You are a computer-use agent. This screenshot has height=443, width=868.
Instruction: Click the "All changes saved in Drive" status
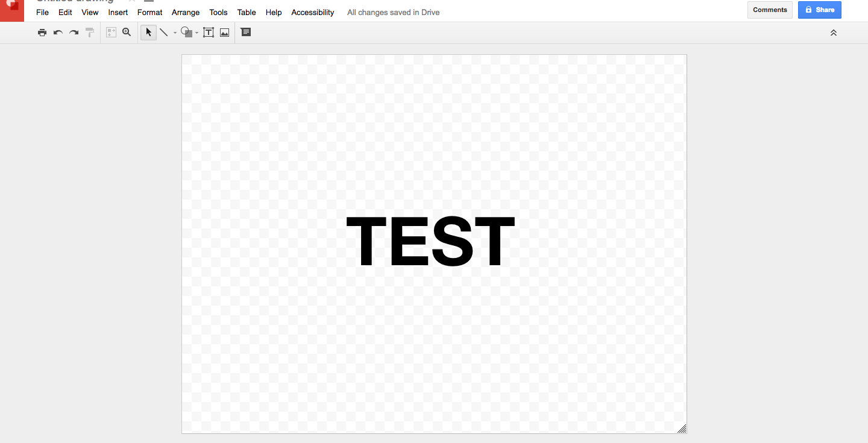pyautogui.click(x=394, y=12)
